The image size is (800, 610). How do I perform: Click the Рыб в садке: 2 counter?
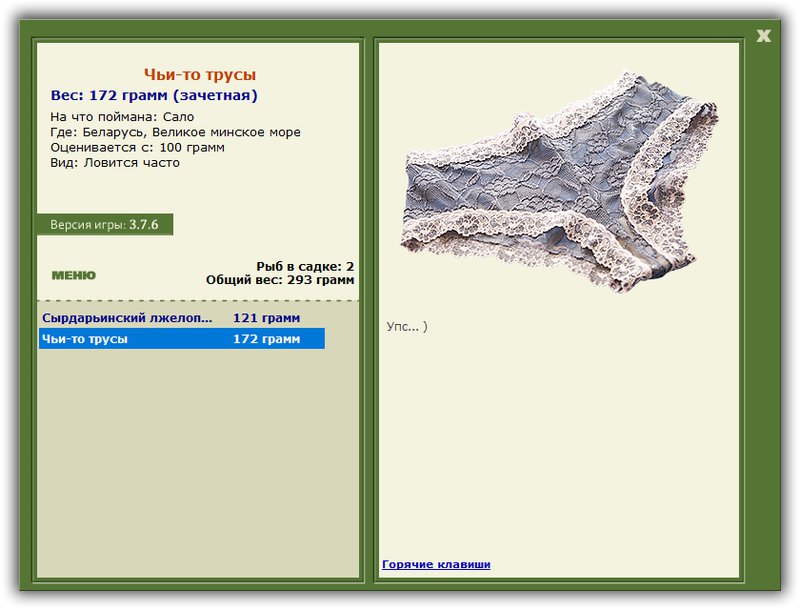(x=305, y=266)
